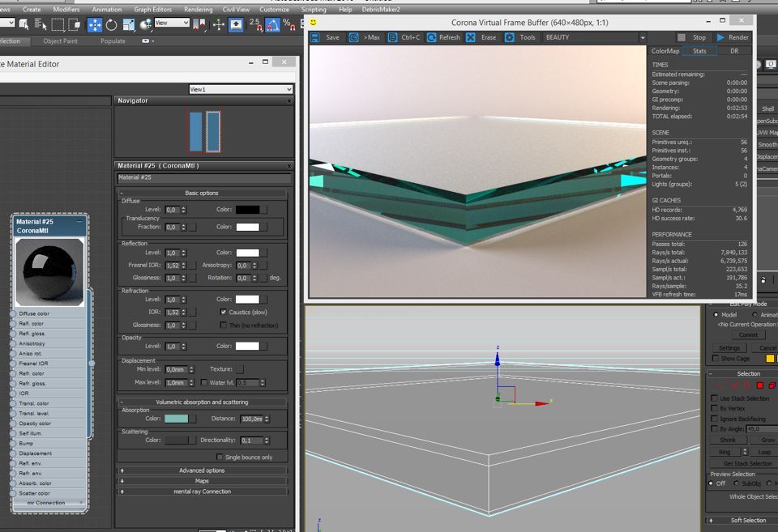Click the Stop render button

pos(692,38)
